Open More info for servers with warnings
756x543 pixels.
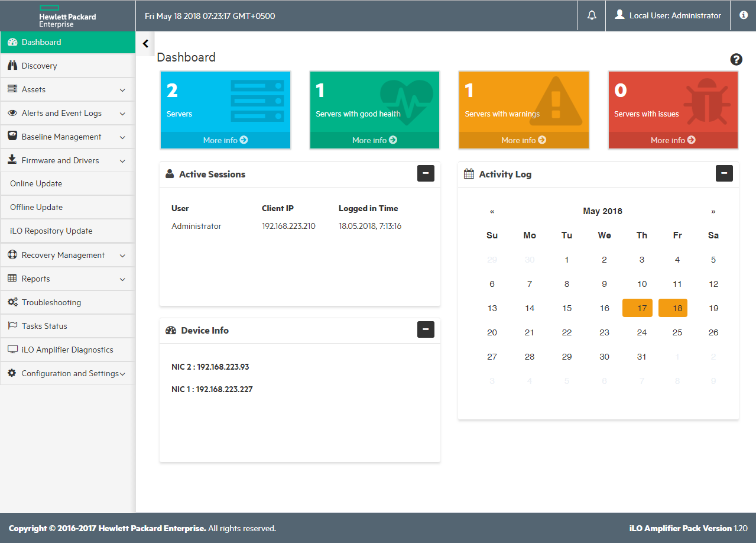coord(524,140)
